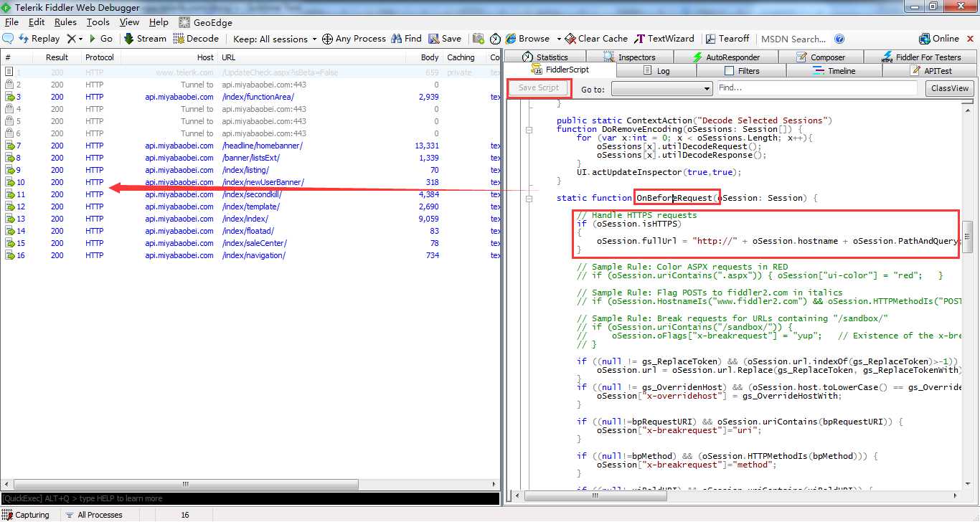
Task: Switch to the Filters tab
Action: (742, 70)
